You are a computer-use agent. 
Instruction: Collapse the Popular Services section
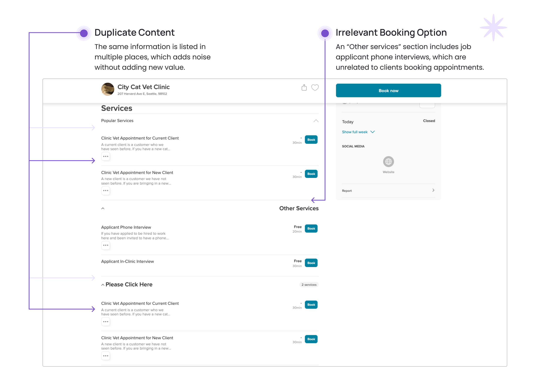tap(316, 121)
